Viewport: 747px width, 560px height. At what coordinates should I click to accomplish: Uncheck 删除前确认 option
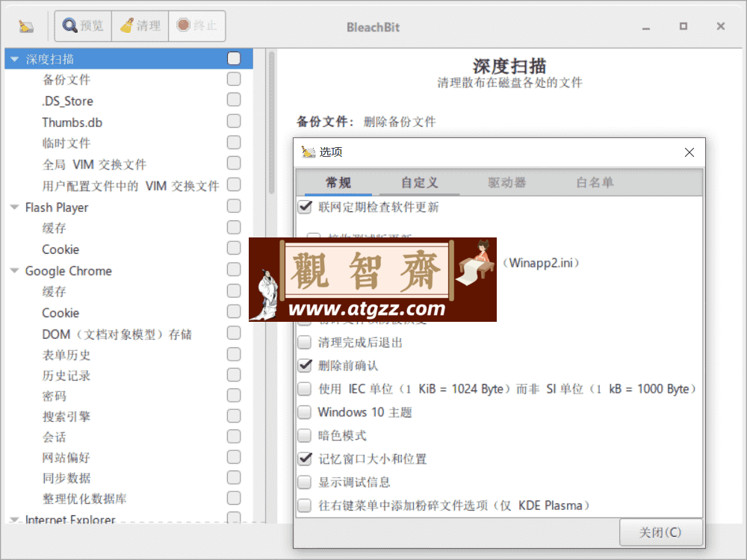(x=305, y=366)
